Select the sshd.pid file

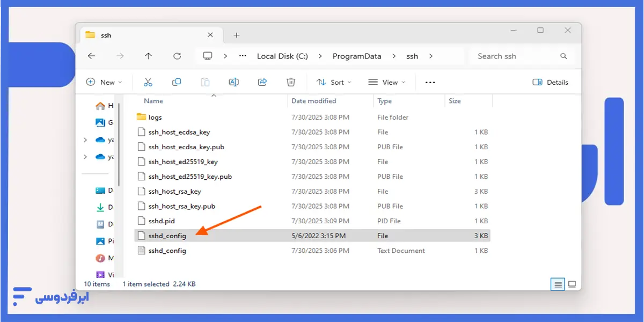pos(312,221)
